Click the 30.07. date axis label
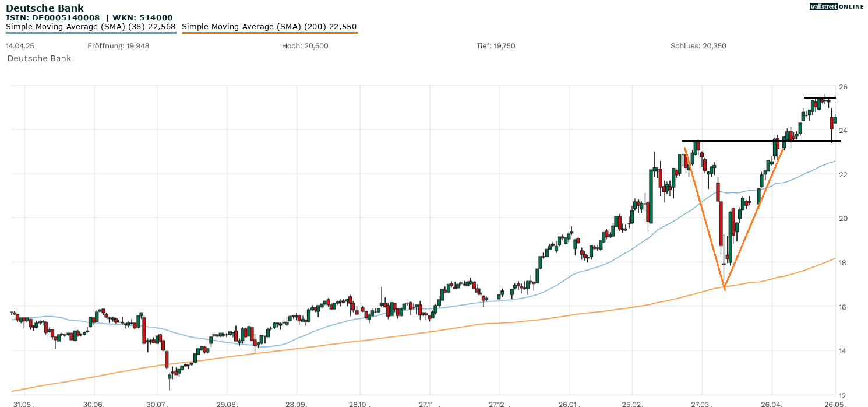The image size is (868, 407). click(157, 404)
